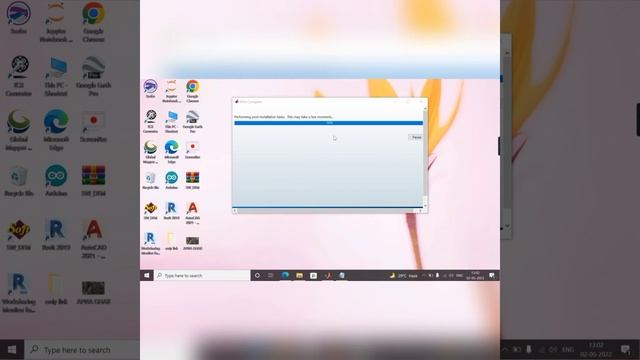Viewport: 640px width, 360px height.
Task: Open Revit 2019 shortcut in the centered desktop frame
Action: pos(171,211)
